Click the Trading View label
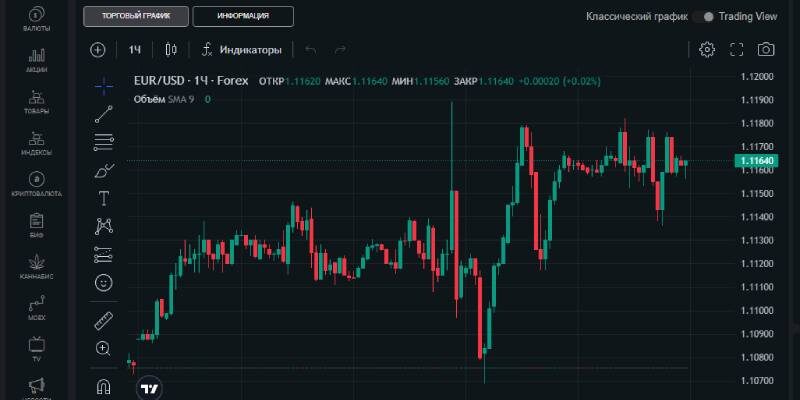Image resolution: width=800 pixels, height=400 pixels. [x=748, y=16]
